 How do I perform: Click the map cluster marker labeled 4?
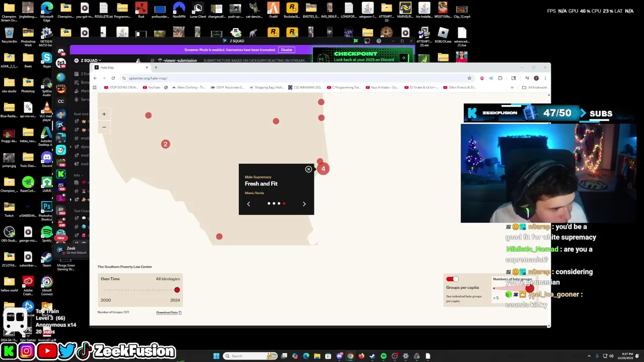point(324,169)
